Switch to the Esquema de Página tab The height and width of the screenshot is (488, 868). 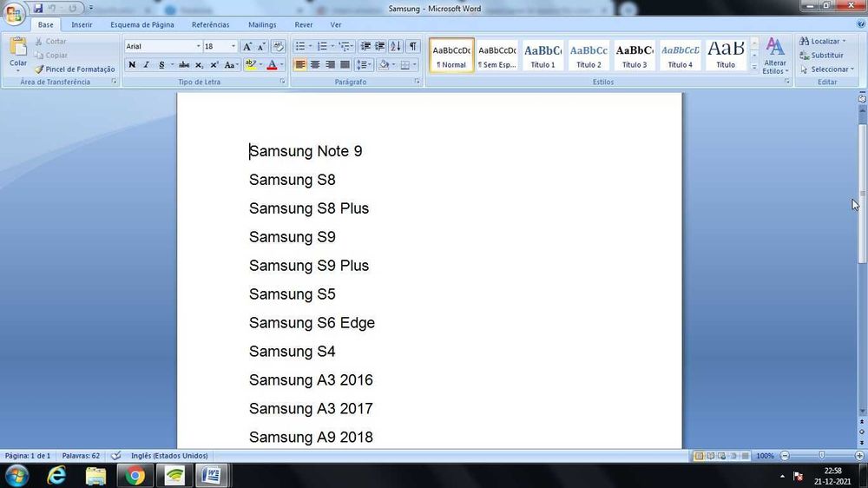(x=142, y=25)
